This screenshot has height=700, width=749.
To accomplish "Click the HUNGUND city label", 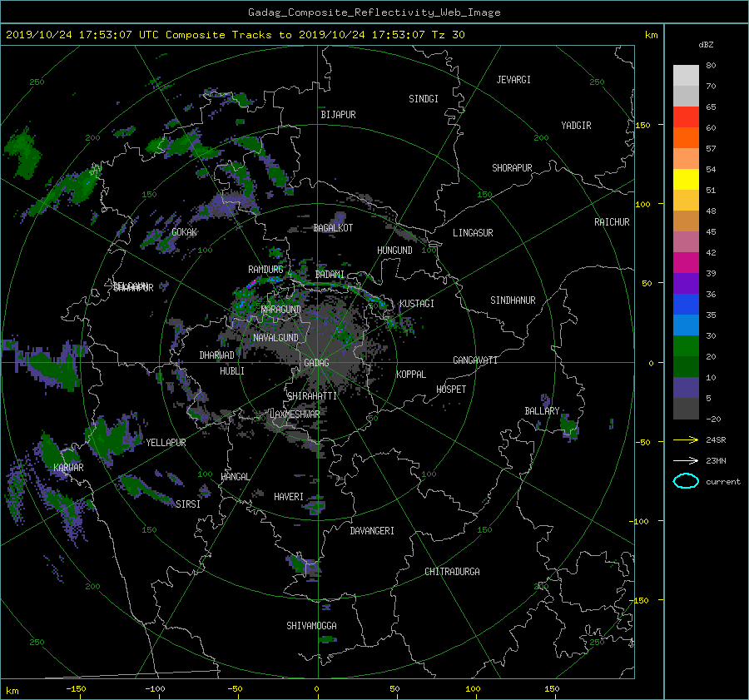I will click(394, 251).
